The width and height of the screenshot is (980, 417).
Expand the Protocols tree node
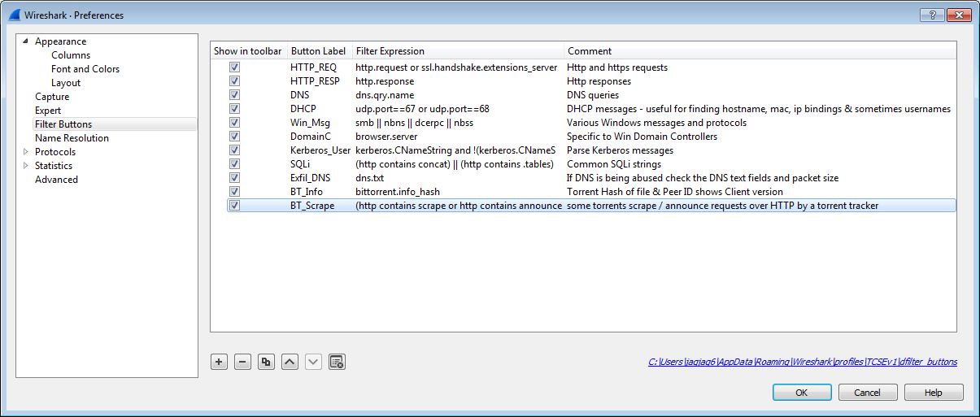(x=25, y=152)
